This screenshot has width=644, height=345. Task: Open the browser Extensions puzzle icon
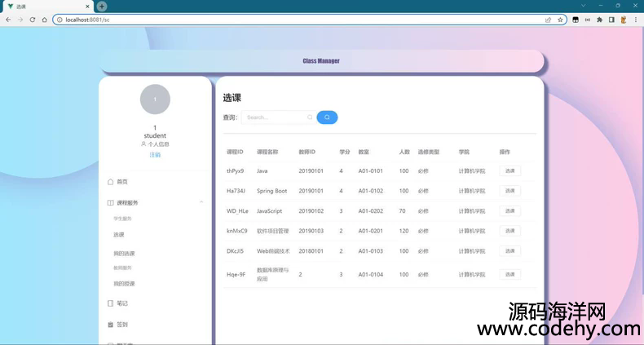tap(600, 20)
